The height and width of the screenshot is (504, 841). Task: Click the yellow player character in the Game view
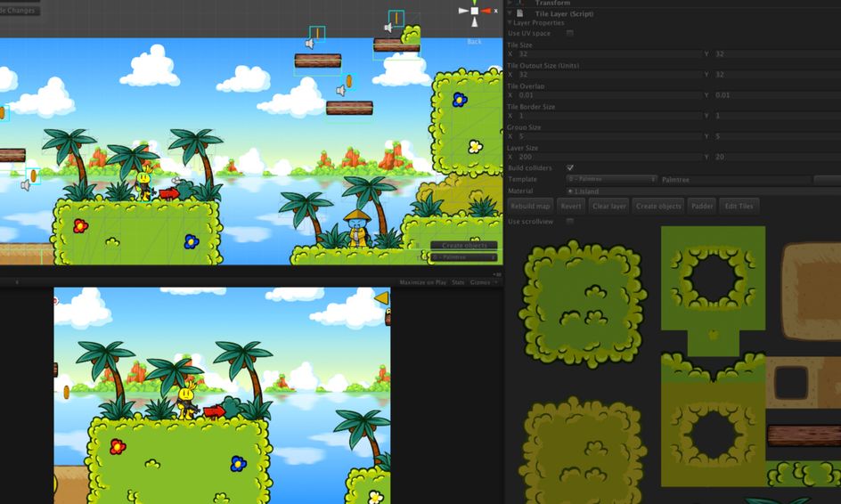click(x=187, y=401)
